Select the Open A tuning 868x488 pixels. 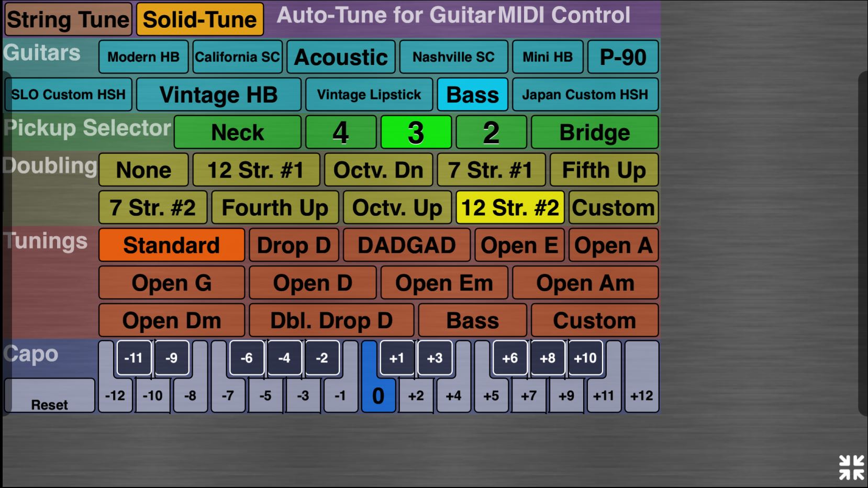coord(614,245)
